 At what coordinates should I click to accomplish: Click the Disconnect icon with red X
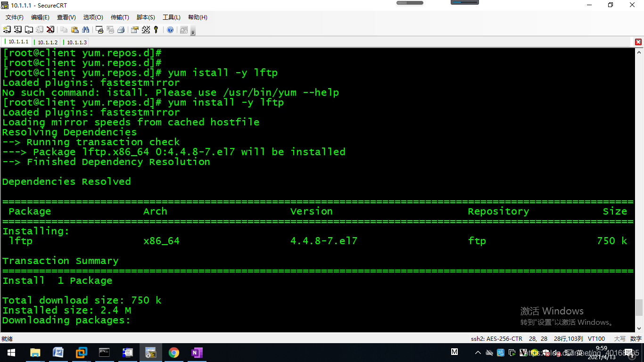(50, 30)
